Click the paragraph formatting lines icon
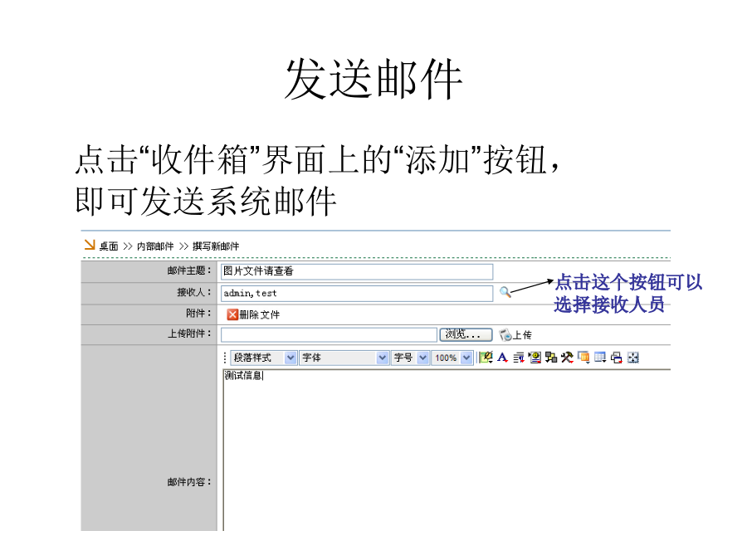The width and height of the screenshot is (747, 560). [x=519, y=358]
